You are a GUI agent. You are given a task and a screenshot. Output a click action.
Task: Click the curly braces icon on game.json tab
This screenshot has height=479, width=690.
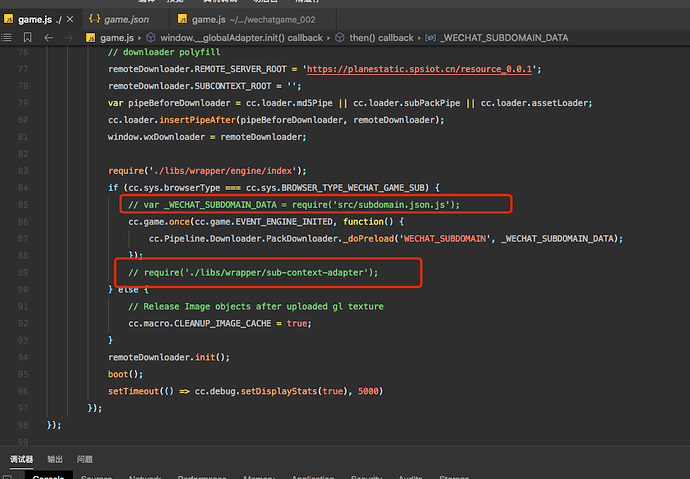(94, 19)
